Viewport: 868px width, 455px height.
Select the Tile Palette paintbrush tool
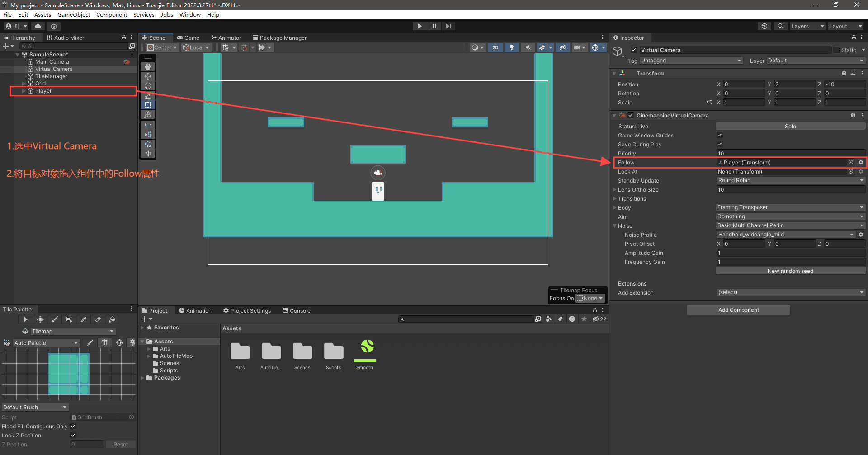tap(55, 319)
